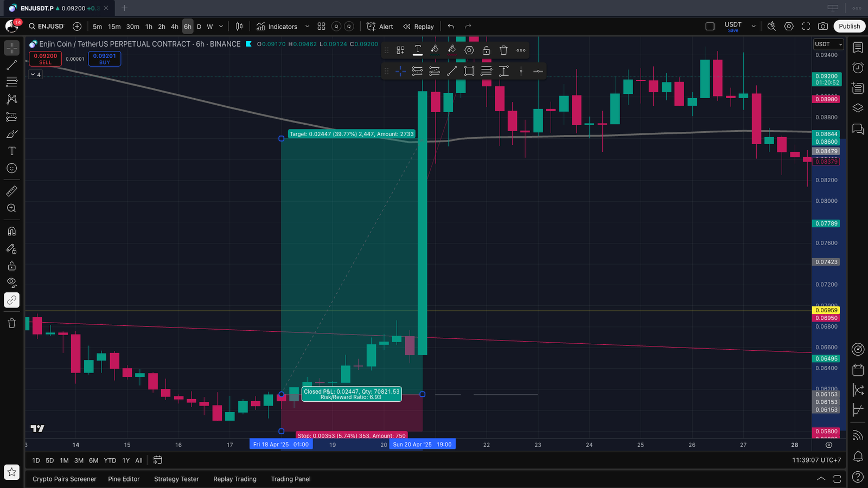Change drawing background color in floating toolbar

click(x=452, y=50)
